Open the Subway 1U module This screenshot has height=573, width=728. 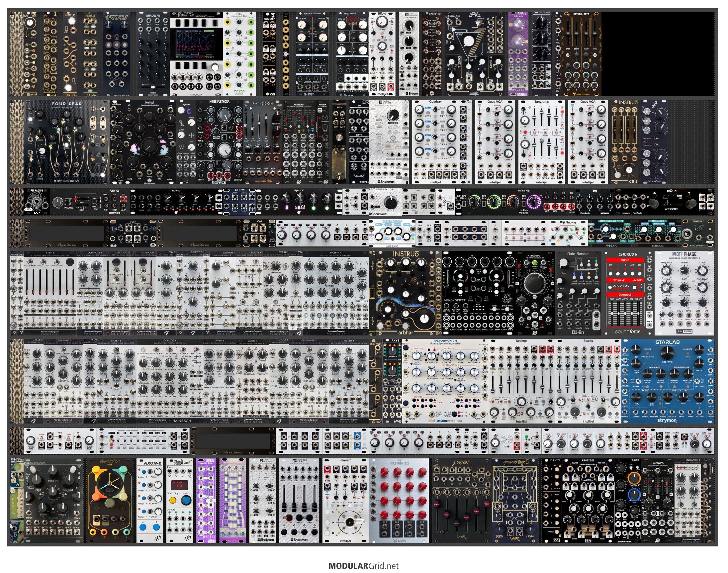(x=568, y=233)
